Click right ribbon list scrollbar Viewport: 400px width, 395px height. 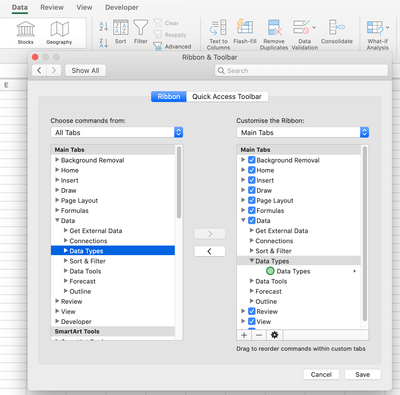(x=365, y=233)
